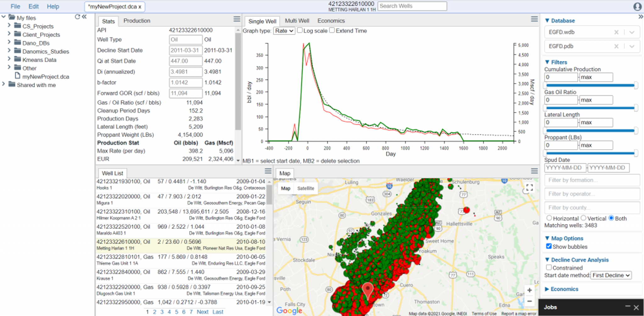Screen dimensions: 644x316
Task: Enable Extend Time checkbox
Action: tap(332, 30)
